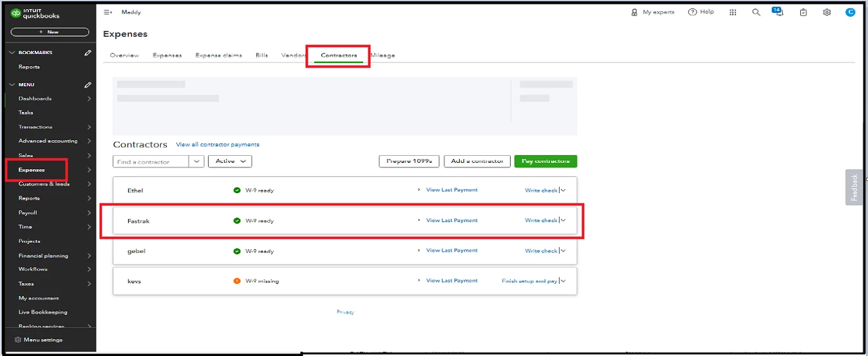Switch to the Mileage tab
This screenshot has width=868, height=356.
(x=382, y=55)
